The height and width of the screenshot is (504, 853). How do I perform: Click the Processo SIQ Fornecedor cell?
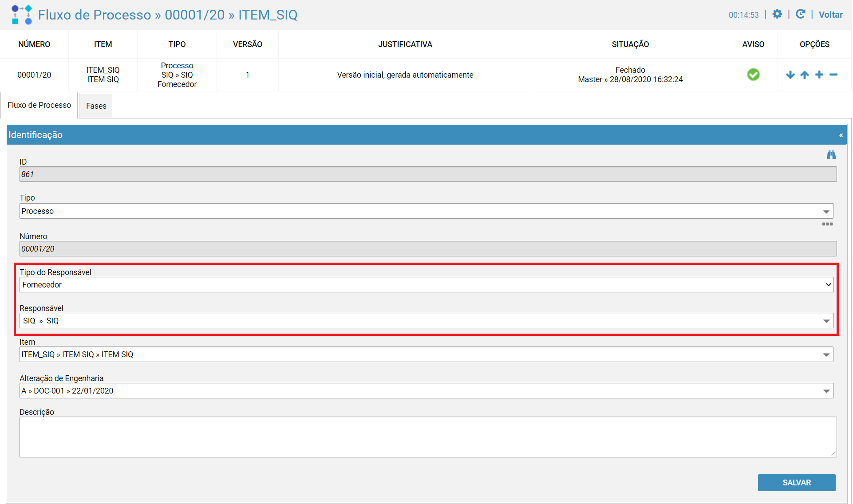pyautogui.click(x=177, y=75)
